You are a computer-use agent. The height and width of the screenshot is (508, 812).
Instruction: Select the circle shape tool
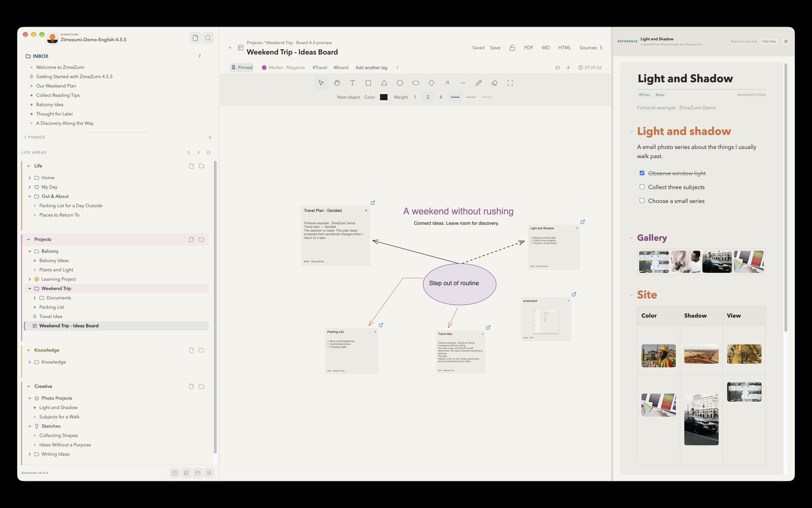[x=400, y=83]
